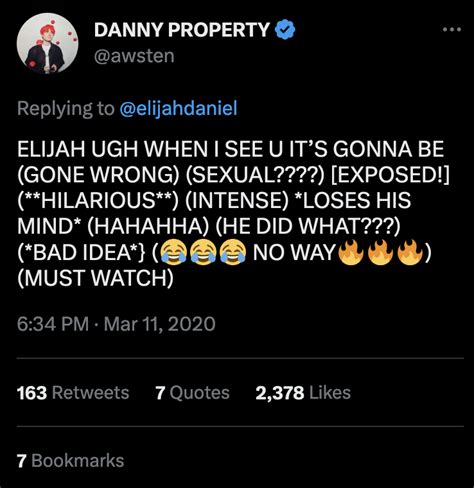This screenshot has width=474, height=488.
Task: View the 163 Retweets list
Action: [73, 392]
